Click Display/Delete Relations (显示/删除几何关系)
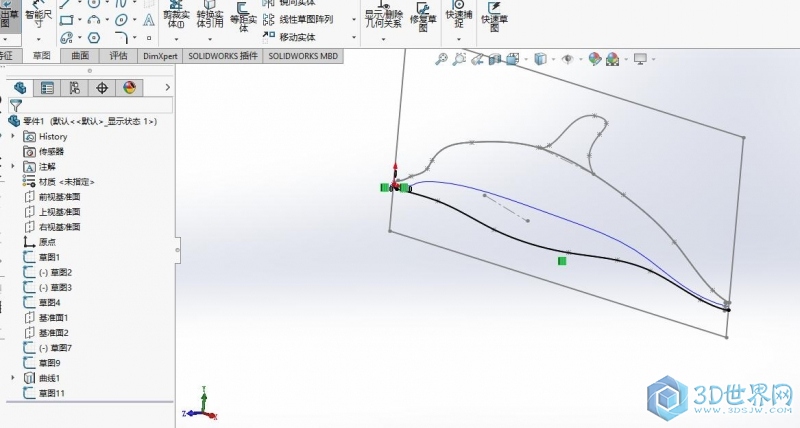This screenshot has height=428, width=800. (384, 15)
